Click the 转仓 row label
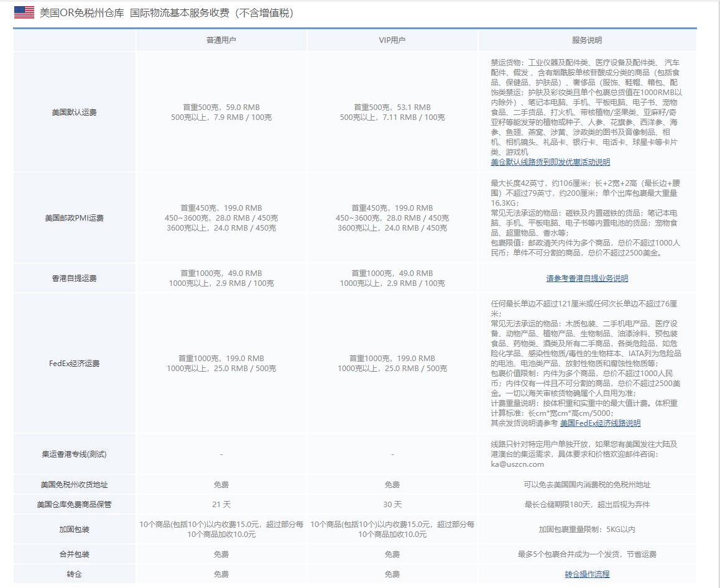This screenshot has height=588, width=720. click(x=74, y=574)
